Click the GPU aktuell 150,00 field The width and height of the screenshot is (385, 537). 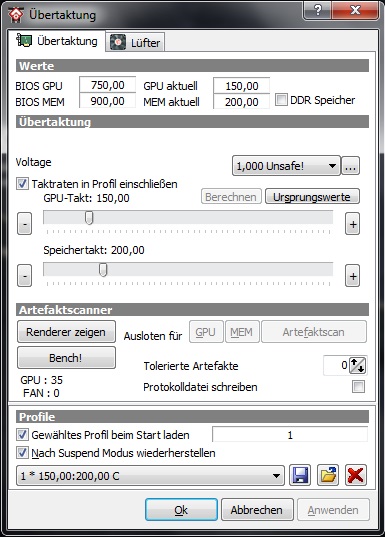tap(241, 86)
